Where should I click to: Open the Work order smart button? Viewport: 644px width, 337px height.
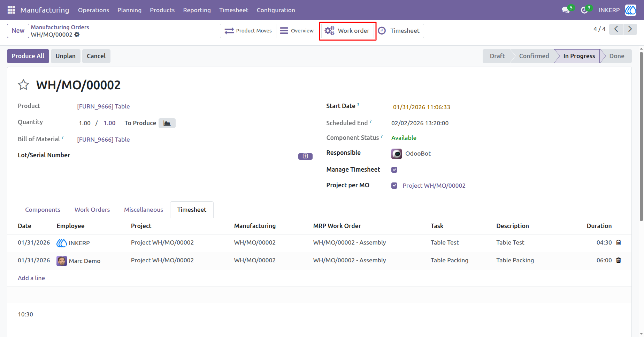click(x=347, y=31)
